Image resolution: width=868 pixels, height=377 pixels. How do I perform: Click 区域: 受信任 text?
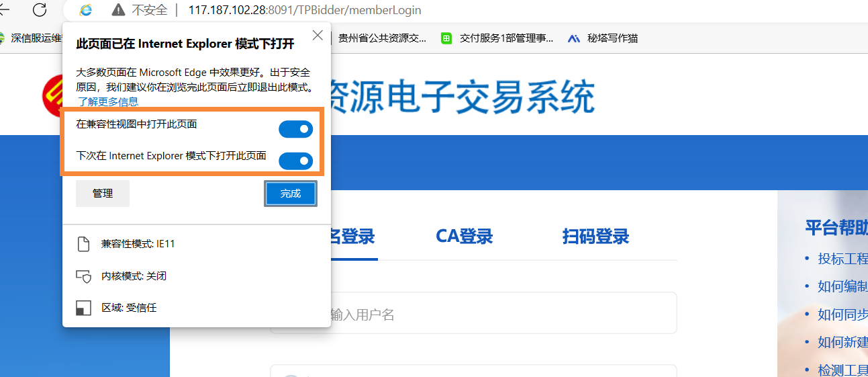(x=129, y=308)
